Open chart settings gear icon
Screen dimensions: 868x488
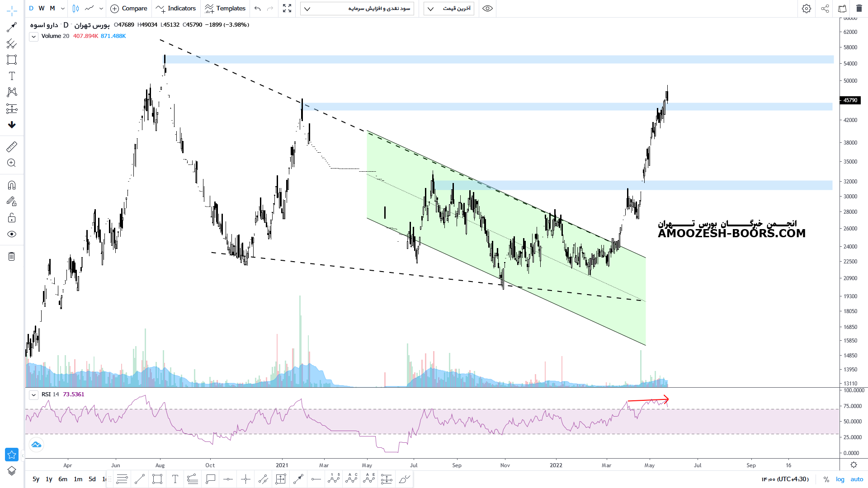tap(806, 8)
